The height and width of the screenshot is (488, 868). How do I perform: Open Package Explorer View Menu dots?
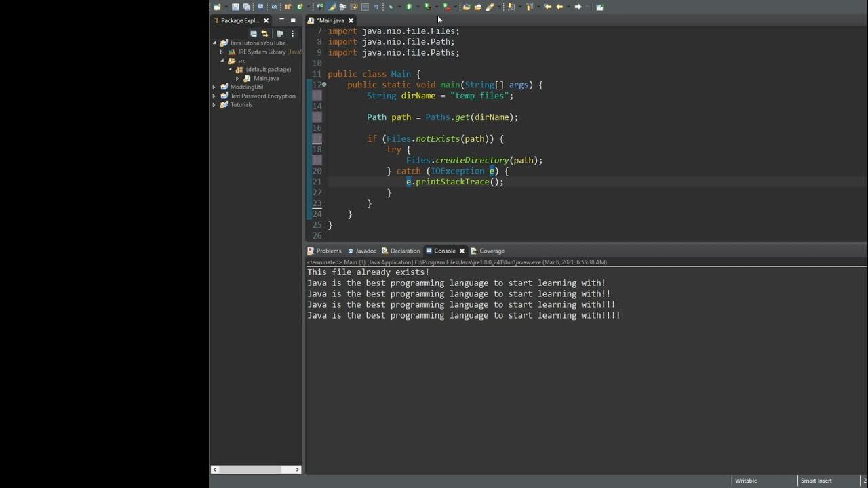pos(293,33)
